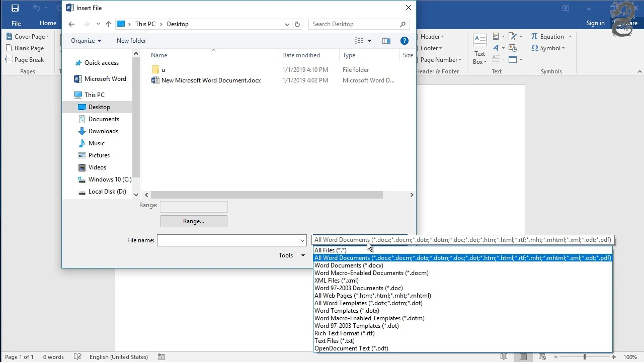Viewport: 644px width, 362px height.
Task: Select Windows 10 (C:) in the navigation pane
Action: coord(105,179)
